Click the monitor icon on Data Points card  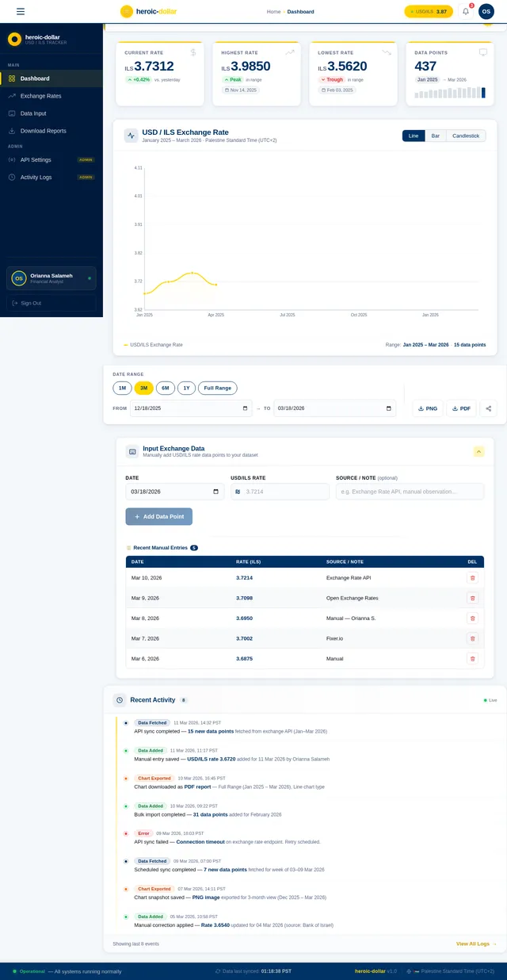483,52
